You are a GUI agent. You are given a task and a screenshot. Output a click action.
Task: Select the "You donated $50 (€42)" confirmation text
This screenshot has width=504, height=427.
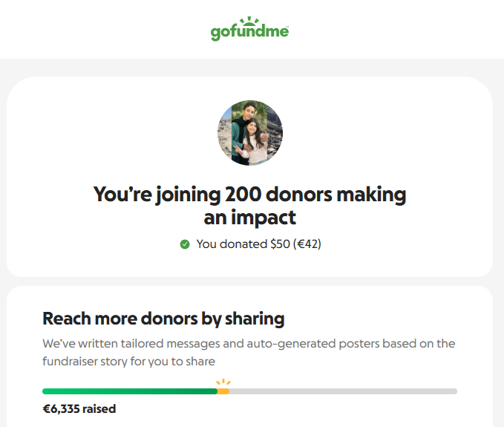[x=258, y=244]
